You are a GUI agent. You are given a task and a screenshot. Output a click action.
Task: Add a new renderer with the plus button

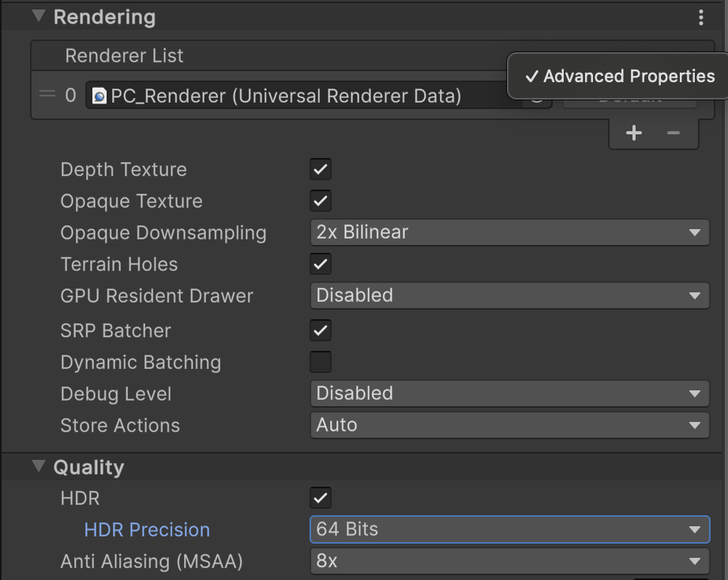(634, 133)
